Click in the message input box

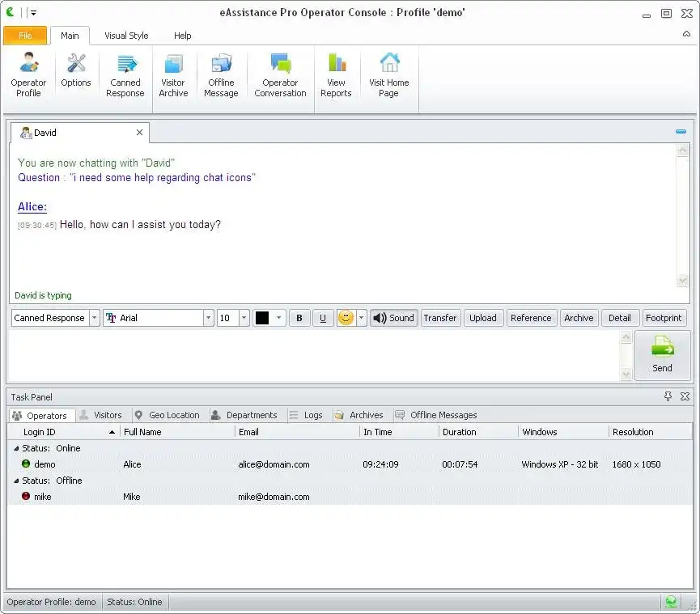[x=314, y=356]
